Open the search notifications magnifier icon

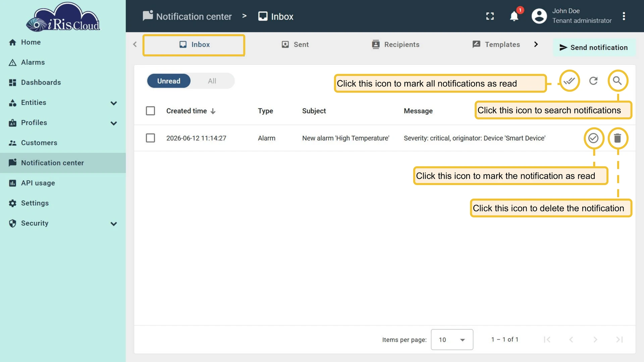point(618,81)
